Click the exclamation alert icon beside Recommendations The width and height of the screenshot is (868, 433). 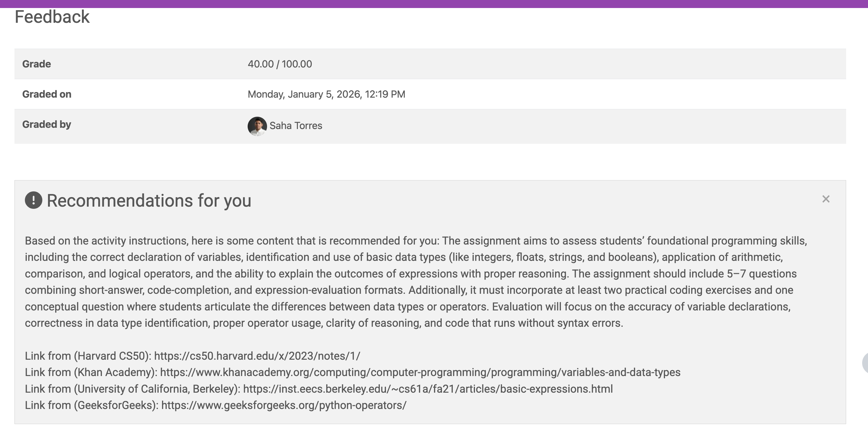33,200
